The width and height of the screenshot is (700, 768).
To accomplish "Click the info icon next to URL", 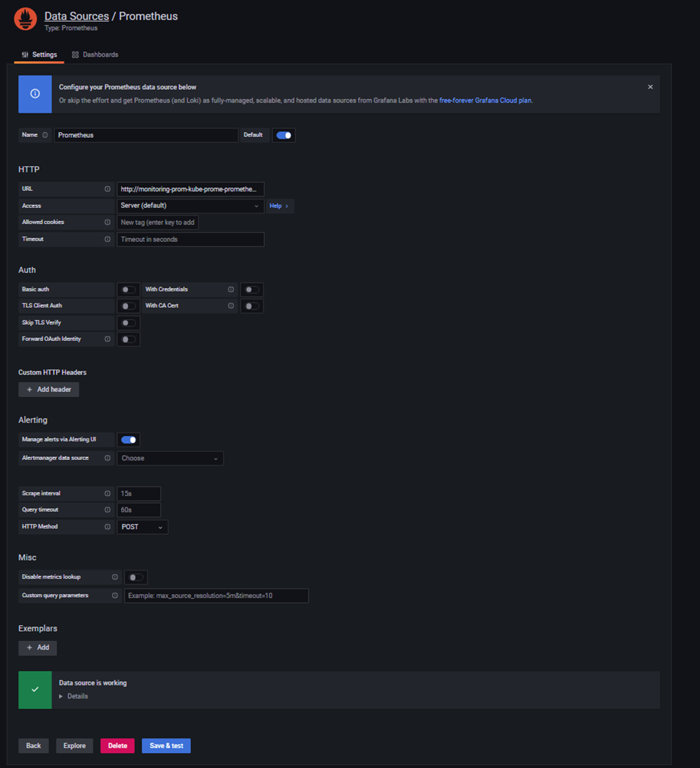I will click(107, 189).
